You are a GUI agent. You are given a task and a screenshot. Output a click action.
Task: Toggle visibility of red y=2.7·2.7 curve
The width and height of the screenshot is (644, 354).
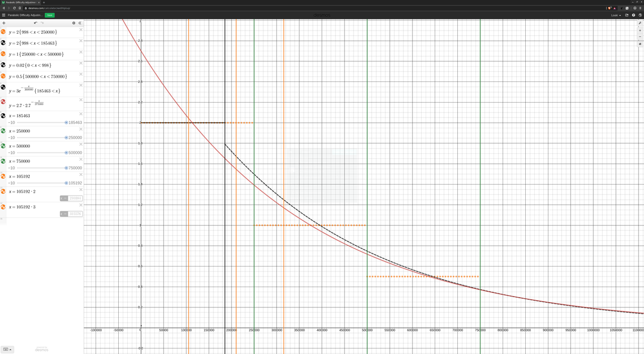3,102
